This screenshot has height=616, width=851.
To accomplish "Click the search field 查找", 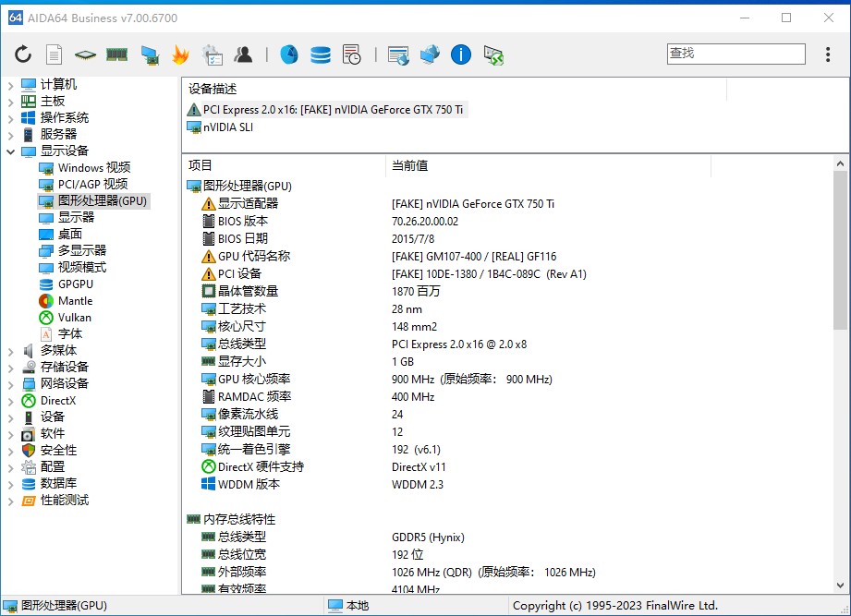I will coord(736,54).
